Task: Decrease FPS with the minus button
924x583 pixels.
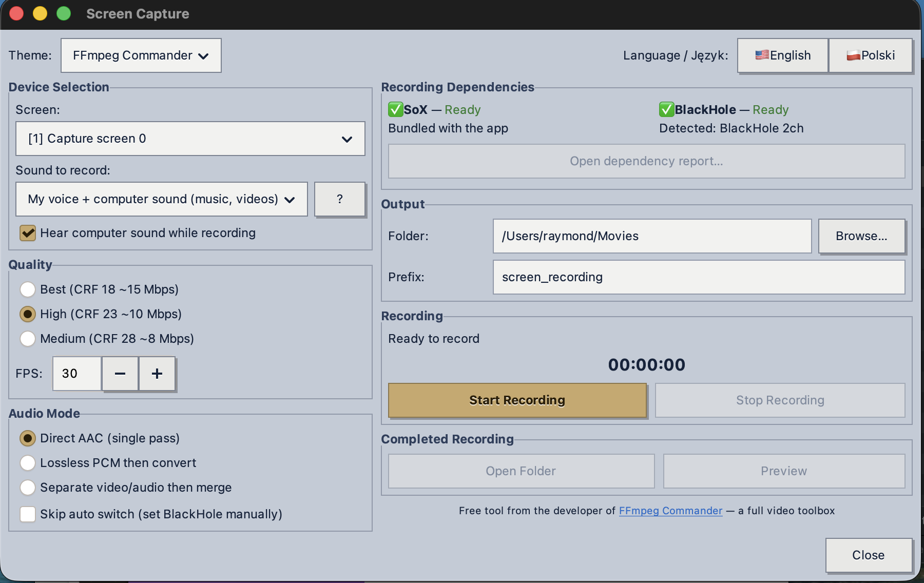Action: [120, 374]
